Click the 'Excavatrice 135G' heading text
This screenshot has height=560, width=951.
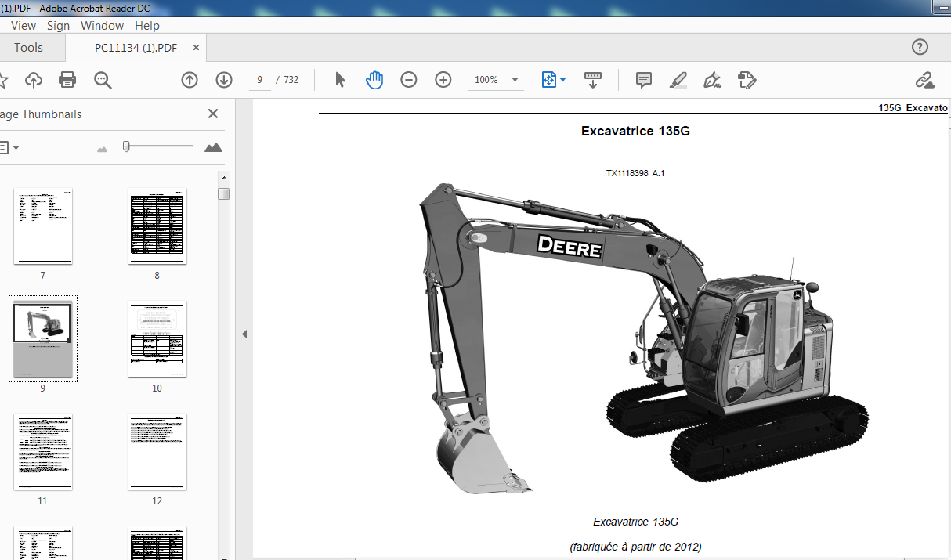pos(635,131)
